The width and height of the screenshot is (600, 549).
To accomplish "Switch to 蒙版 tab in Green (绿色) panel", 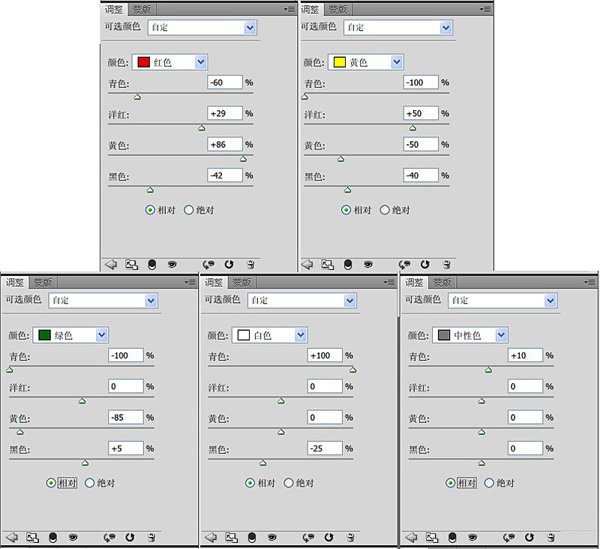I will (43, 282).
